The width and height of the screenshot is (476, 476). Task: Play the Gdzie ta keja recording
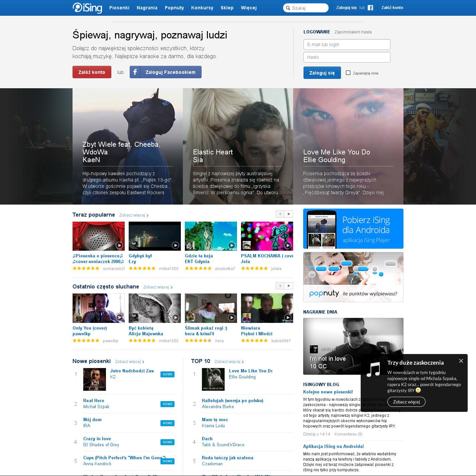[231, 245]
